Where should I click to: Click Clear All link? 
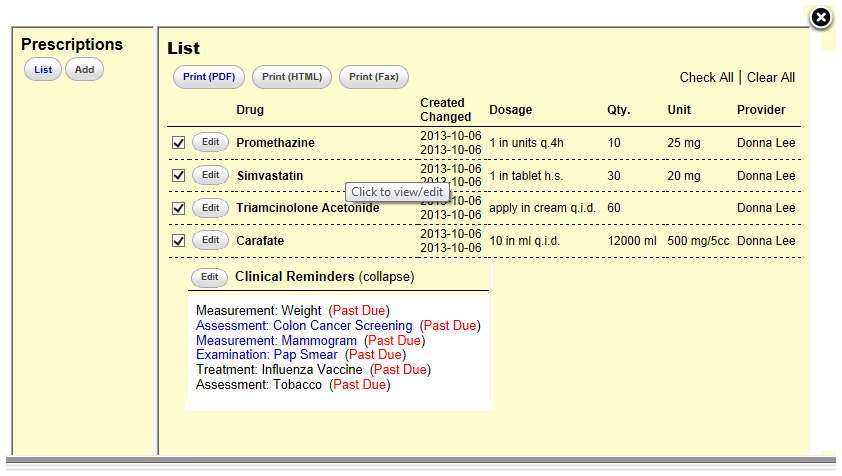click(x=770, y=77)
